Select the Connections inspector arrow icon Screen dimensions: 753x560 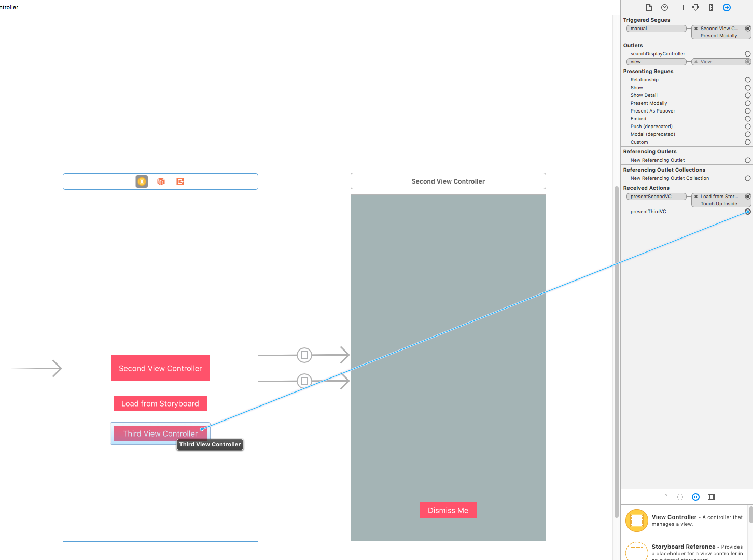pyautogui.click(x=727, y=7)
